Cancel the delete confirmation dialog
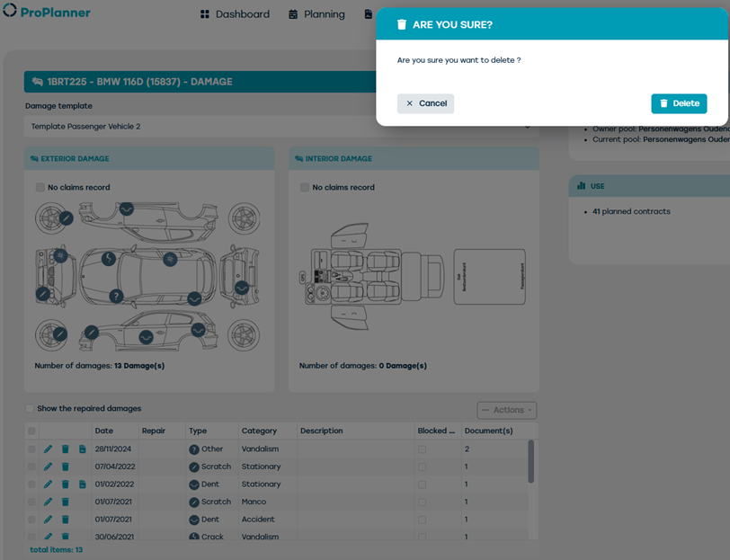730x560 pixels. tap(425, 103)
